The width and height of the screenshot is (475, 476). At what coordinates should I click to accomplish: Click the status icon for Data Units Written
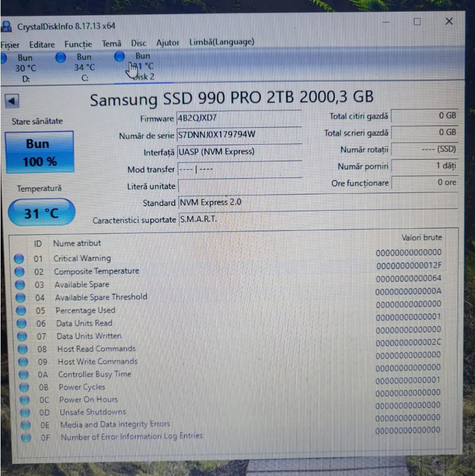[22, 336]
